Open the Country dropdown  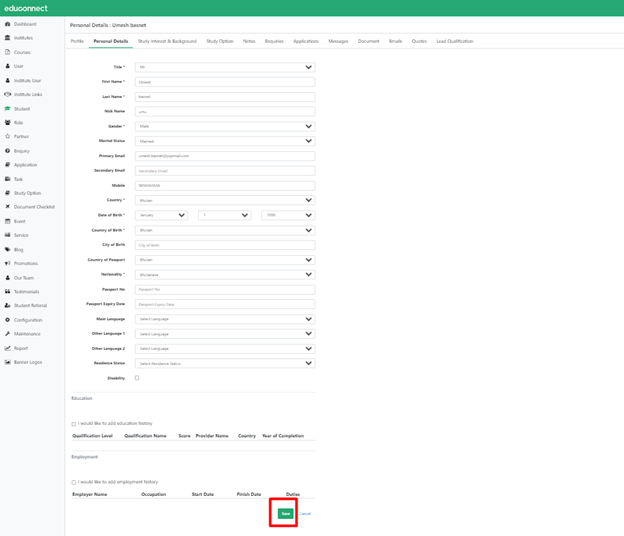(x=225, y=200)
